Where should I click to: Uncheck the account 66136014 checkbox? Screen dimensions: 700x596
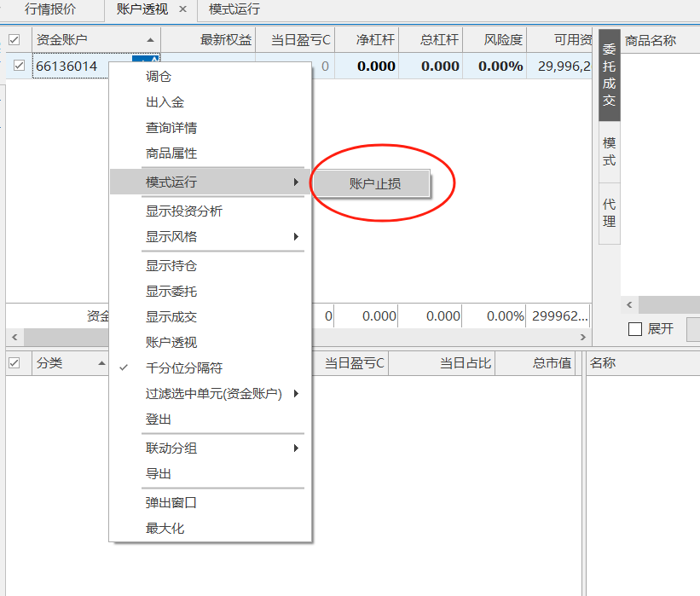point(19,66)
